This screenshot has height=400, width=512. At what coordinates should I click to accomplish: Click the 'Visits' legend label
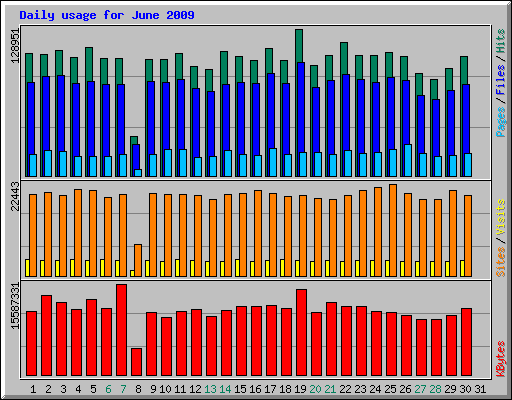[501, 218]
